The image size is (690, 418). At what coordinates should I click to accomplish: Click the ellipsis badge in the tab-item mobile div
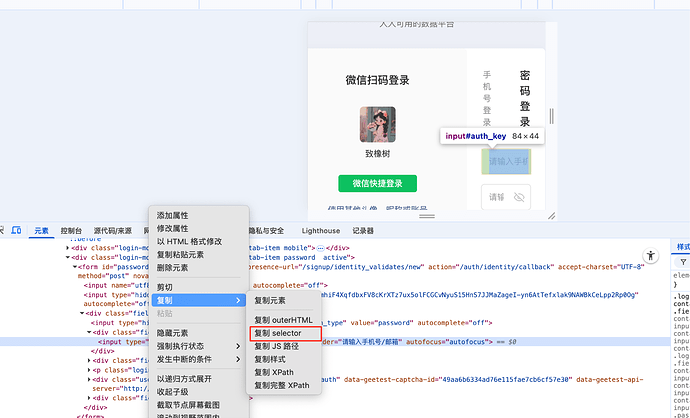(x=320, y=248)
